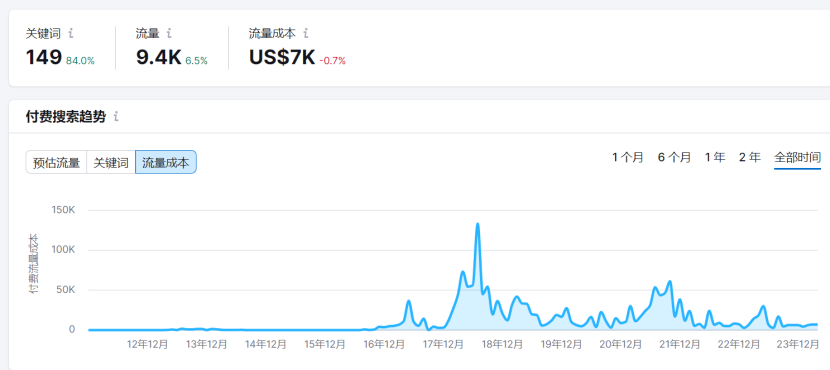
Task: Click the 6.5% traffic change figure
Action: tap(196, 61)
